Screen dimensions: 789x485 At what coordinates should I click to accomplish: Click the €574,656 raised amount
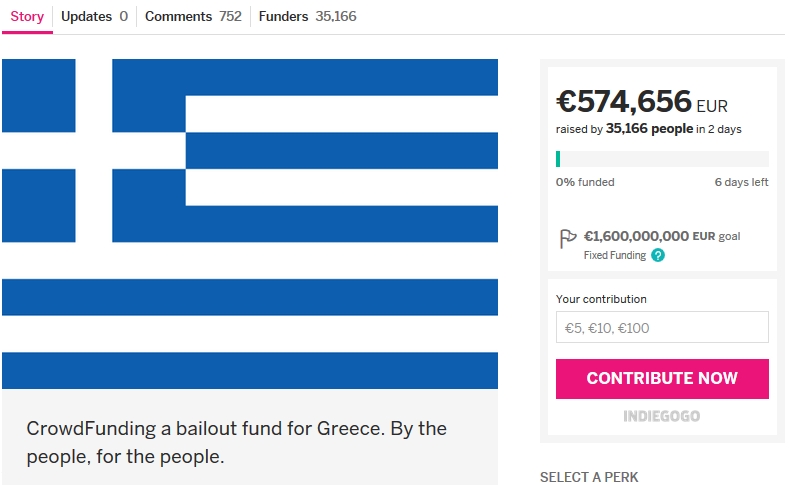click(624, 102)
